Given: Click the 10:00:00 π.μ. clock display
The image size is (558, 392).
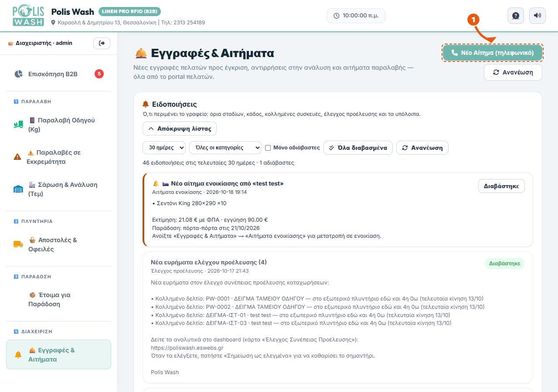Looking at the screenshot, I should (356, 16).
